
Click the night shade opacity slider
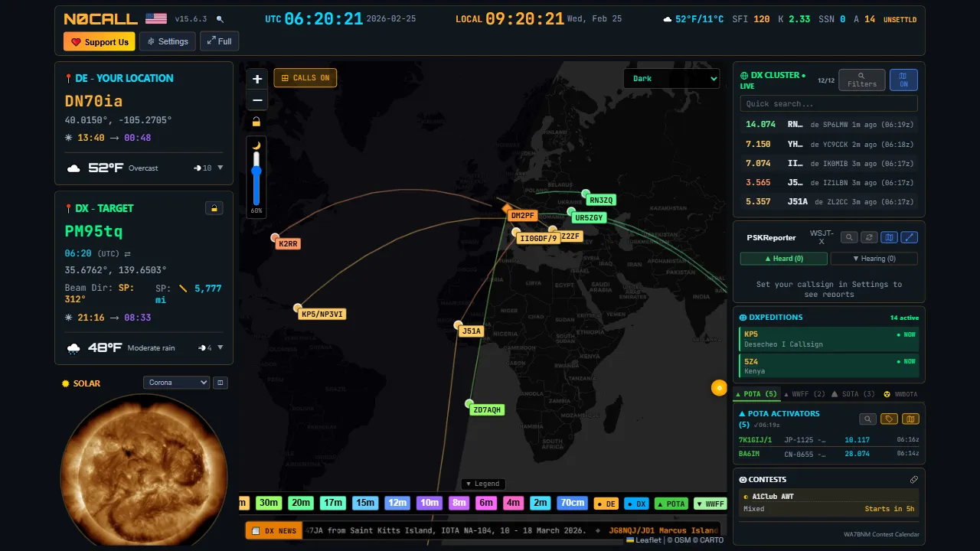pyautogui.click(x=256, y=176)
